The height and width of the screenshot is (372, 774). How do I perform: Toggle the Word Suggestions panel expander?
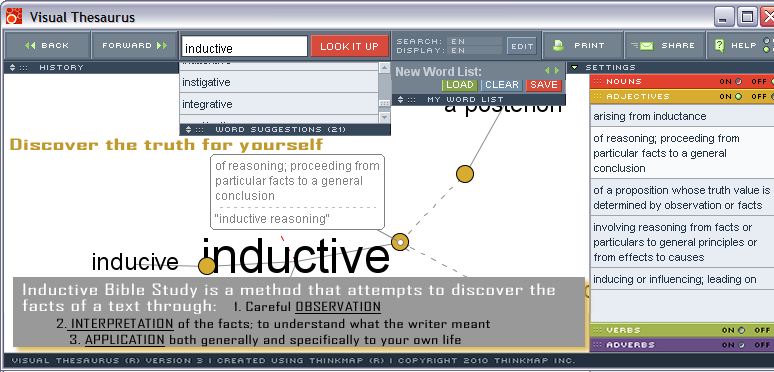click(188, 130)
